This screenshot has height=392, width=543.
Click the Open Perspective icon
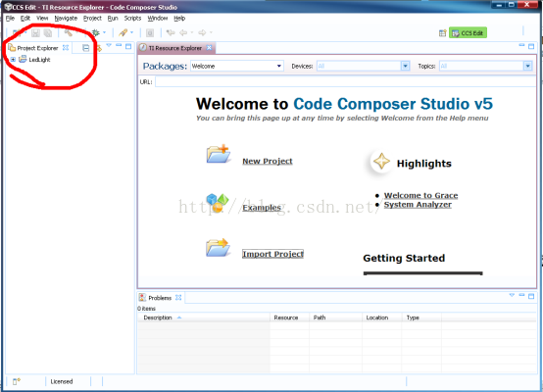point(443,33)
